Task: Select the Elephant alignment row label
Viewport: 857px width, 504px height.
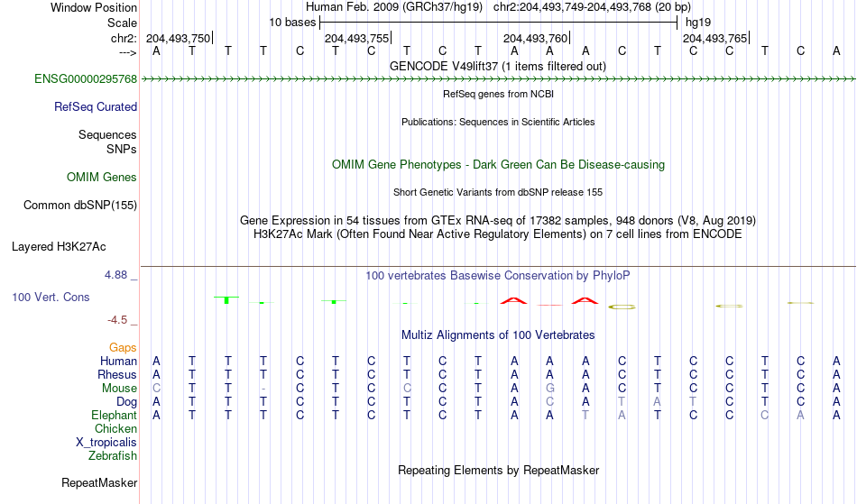Action: click(114, 416)
